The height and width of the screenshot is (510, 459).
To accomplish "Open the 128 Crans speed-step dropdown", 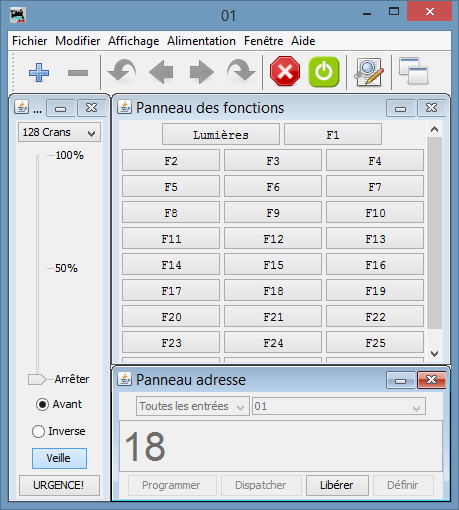I will (x=59, y=132).
